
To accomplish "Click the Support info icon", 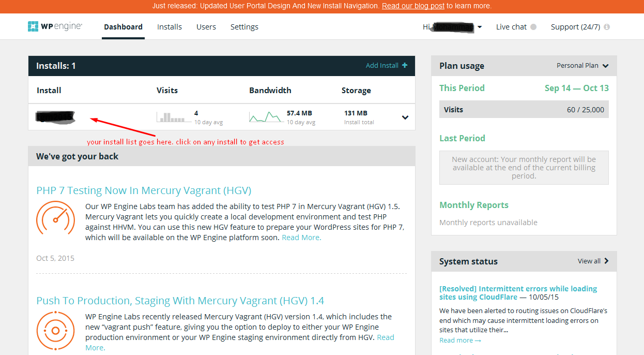I will point(607,27).
